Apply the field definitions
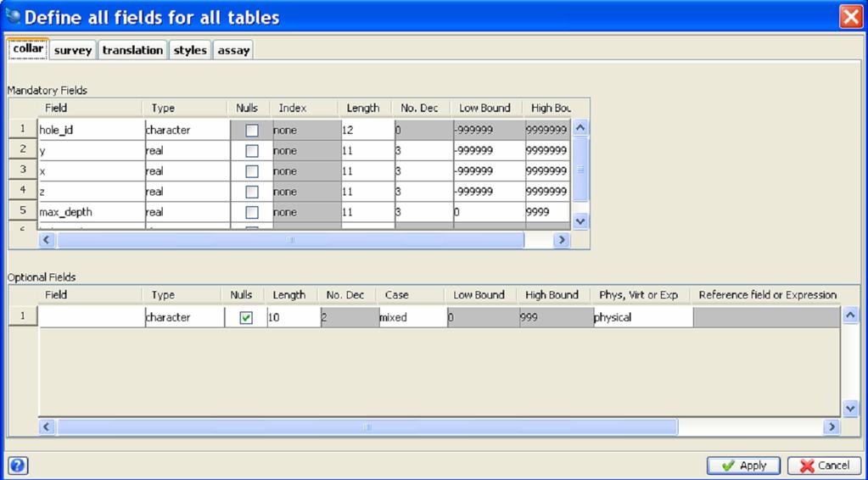868x480 pixels. pyautogui.click(x=743, y=466)
